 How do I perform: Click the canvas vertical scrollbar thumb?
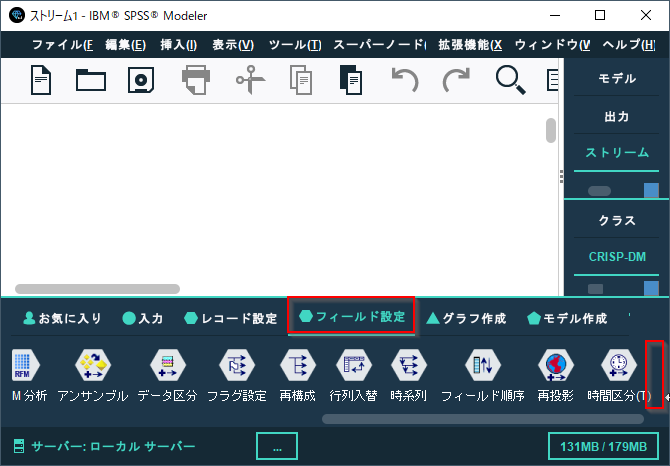pos(551,130)
